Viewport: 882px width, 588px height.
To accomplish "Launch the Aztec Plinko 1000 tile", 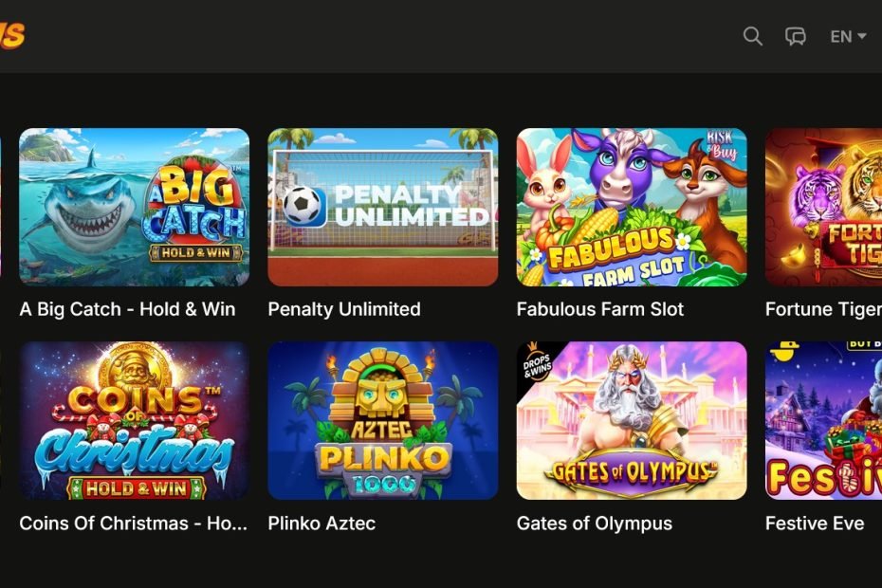I will pos(383,421).
